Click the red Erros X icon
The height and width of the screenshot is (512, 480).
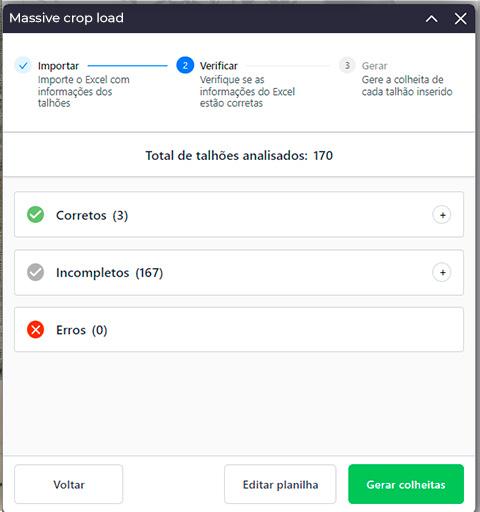coord(35,330)
